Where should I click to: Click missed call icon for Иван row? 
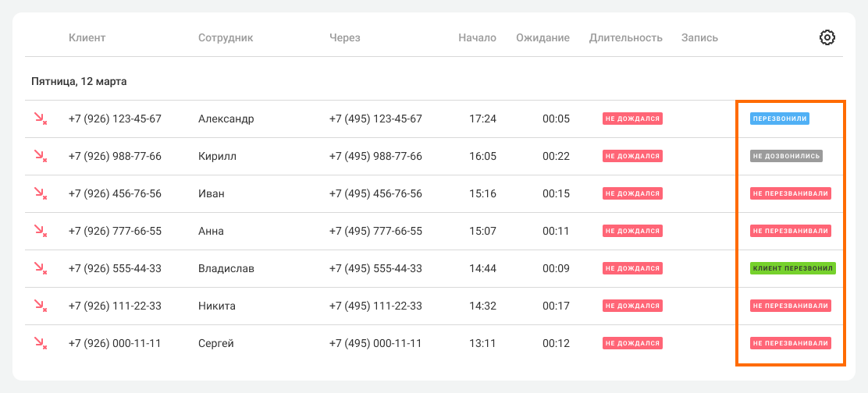(40, 193)
